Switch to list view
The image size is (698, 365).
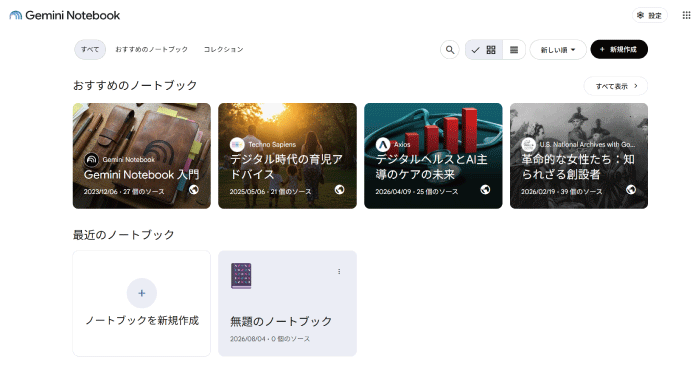(514, 49)
